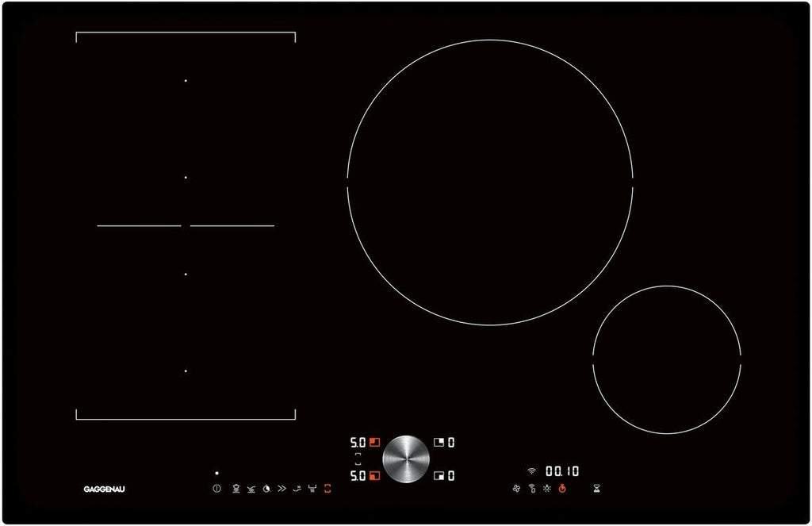812x526 pixels.
Task: Toggle the orange flex zone bracket icon
Action: [x=327, y=489]
